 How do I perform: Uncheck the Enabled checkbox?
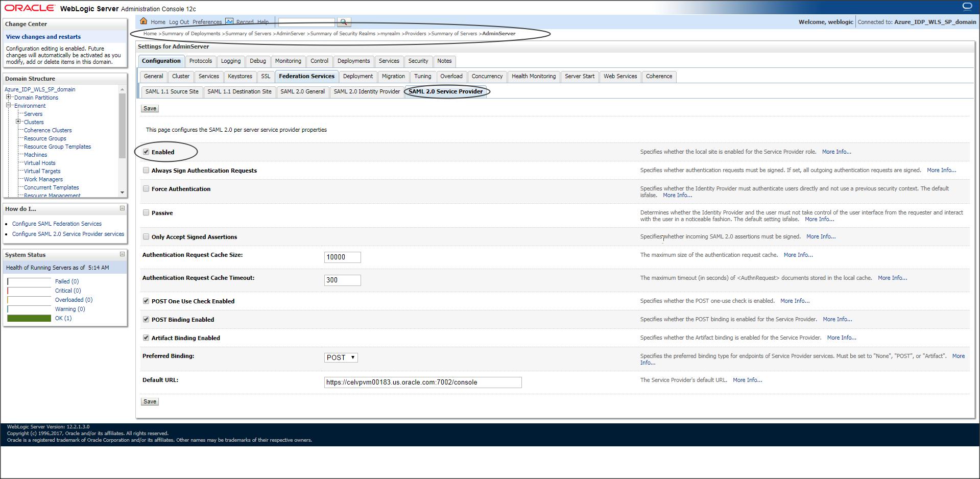point(146,152)
